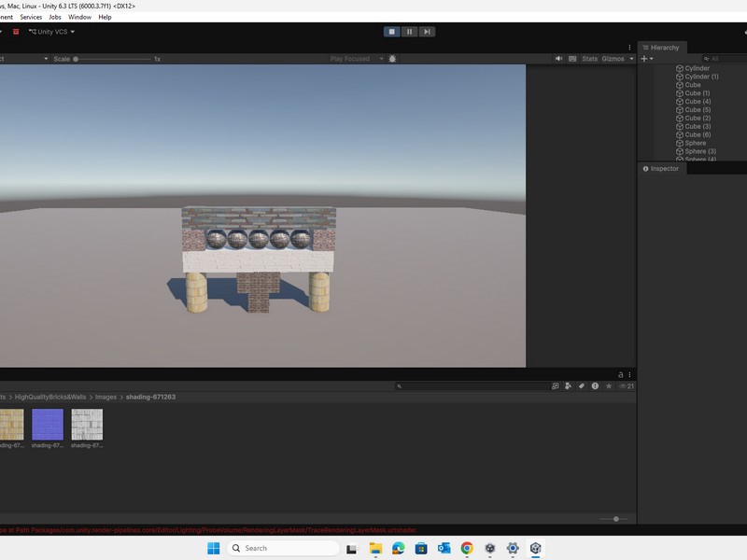Toggle the Stats overlay
The image size is (747, 560).
589,59
